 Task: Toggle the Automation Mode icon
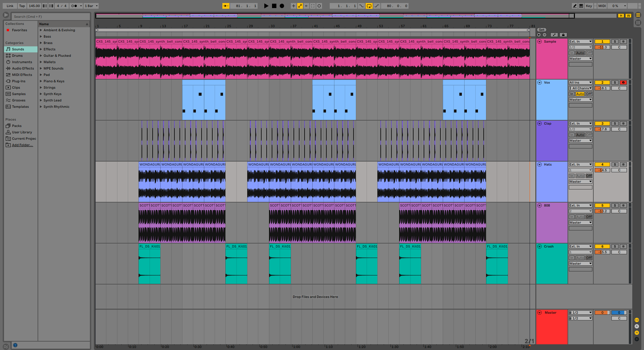554,35
